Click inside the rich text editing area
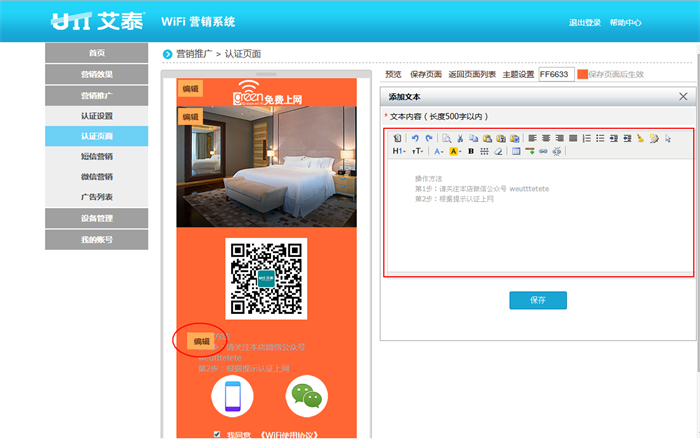700x445 pixels. point(539,215)
